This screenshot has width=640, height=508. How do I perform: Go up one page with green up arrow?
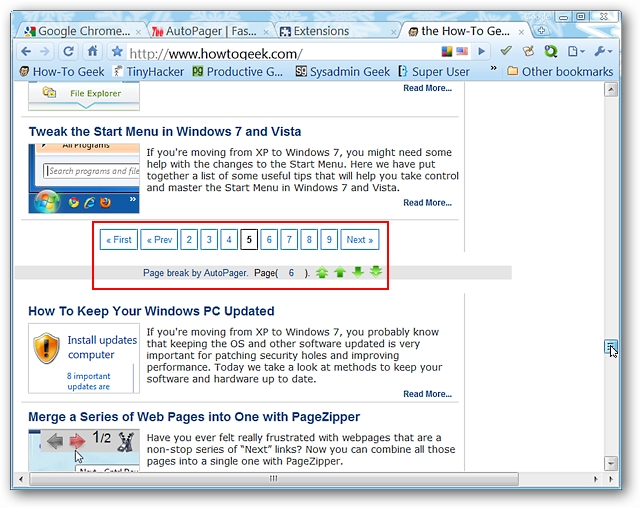[x=340, y=272]
